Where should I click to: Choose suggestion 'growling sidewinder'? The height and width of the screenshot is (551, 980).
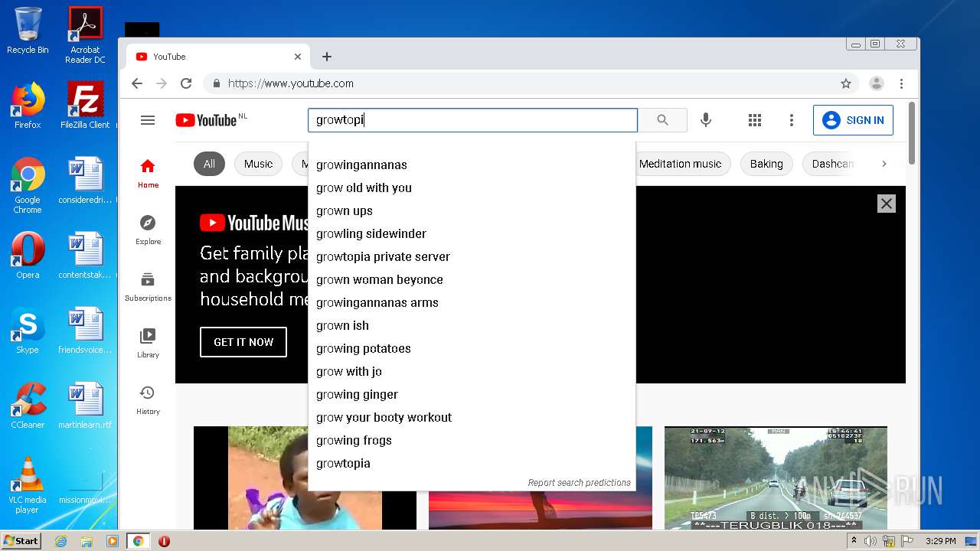tap(472, 233)
